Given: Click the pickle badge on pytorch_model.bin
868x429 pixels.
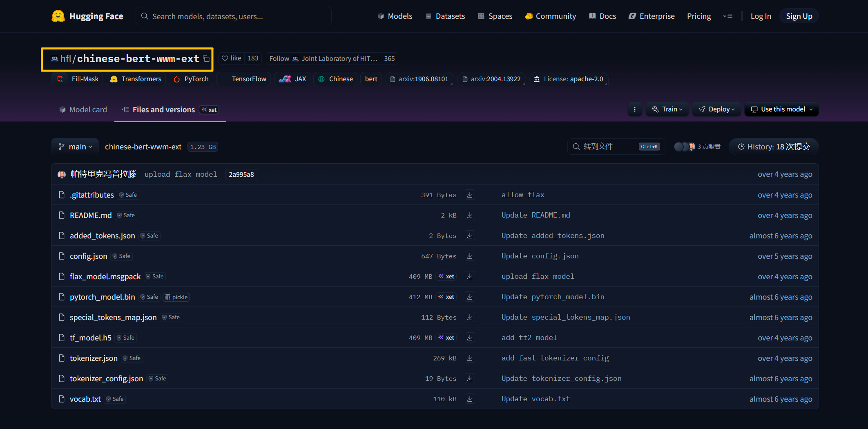Looking at the screenshot, I should point(176,297).
